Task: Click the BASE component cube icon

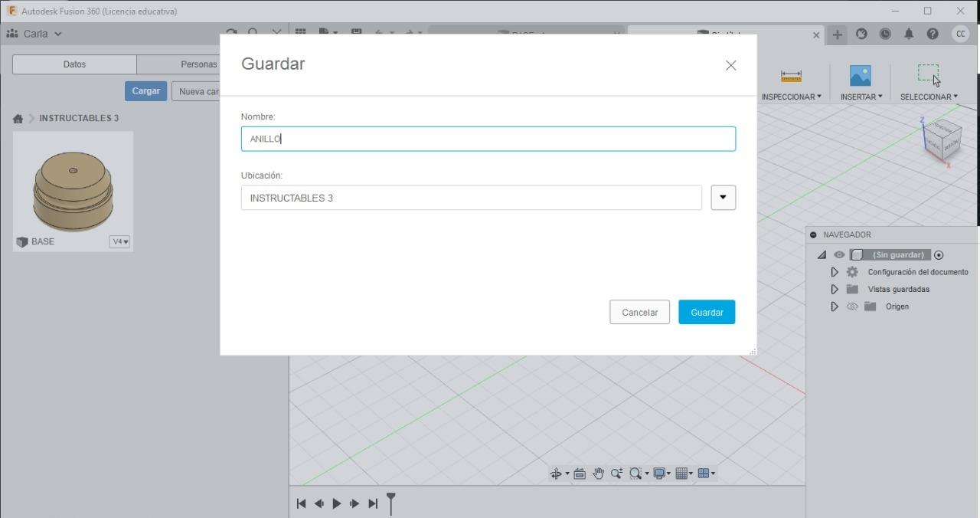Action: point(21,241)
